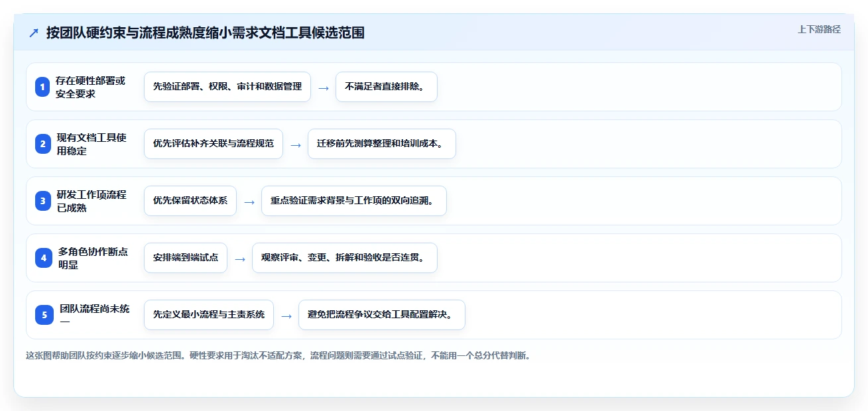Select the 存在硬性部署或安全要求 condition
The height and width of the screenshot is (411, 868).
click(x=90, y=87)
